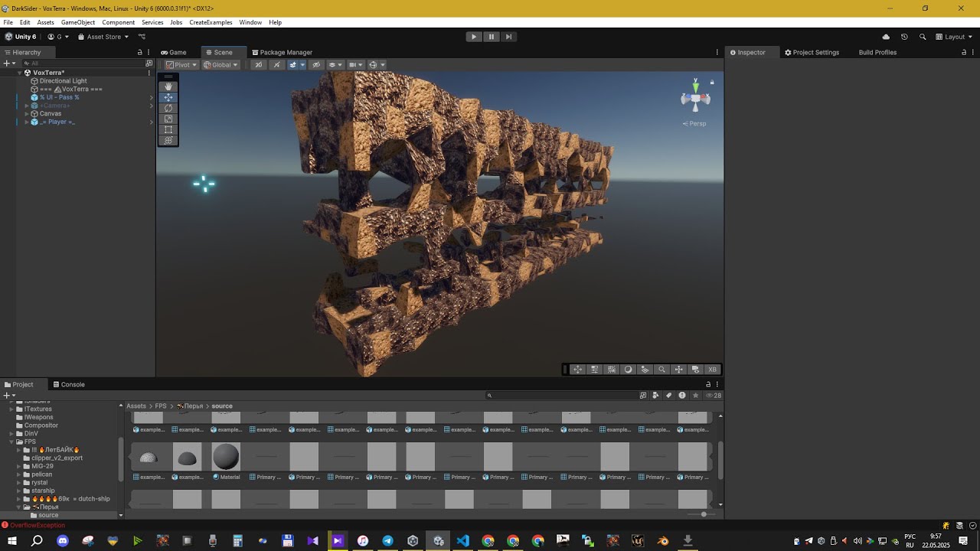Select the Rect tool

(168, 129)
